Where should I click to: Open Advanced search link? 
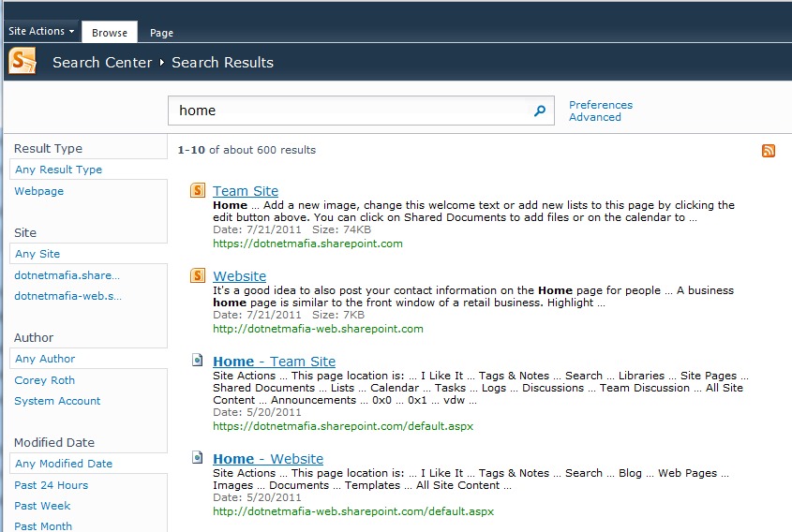click(595, 117)
